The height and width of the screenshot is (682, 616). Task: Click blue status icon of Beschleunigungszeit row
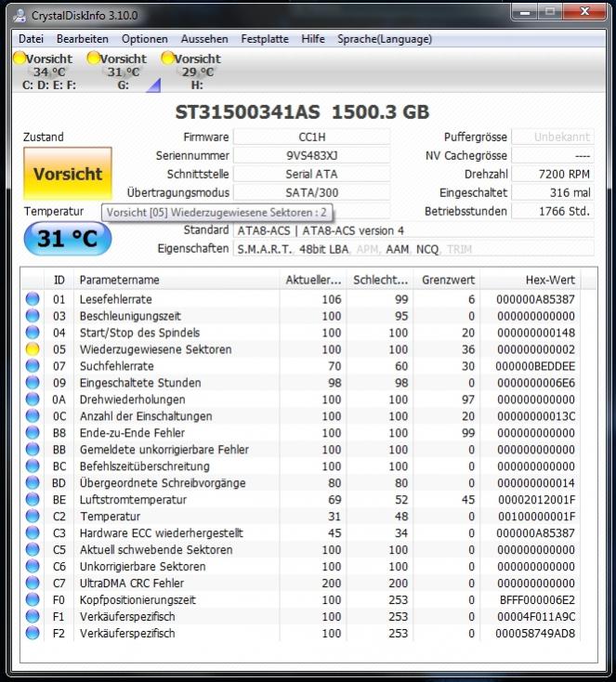click(33, 316)
